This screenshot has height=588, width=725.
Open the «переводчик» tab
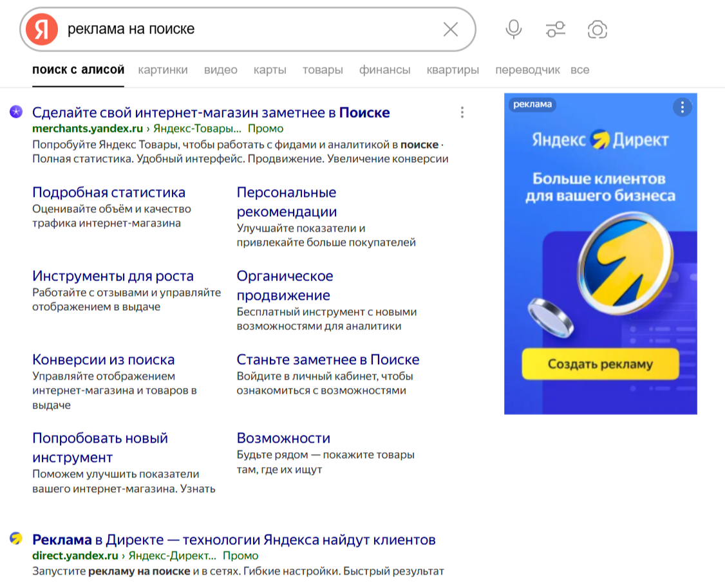[x=527, y=69]
